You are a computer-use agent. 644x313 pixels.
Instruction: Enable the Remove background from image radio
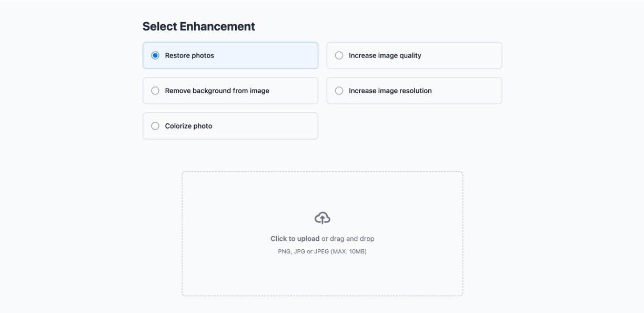click(x=155, y=91)
